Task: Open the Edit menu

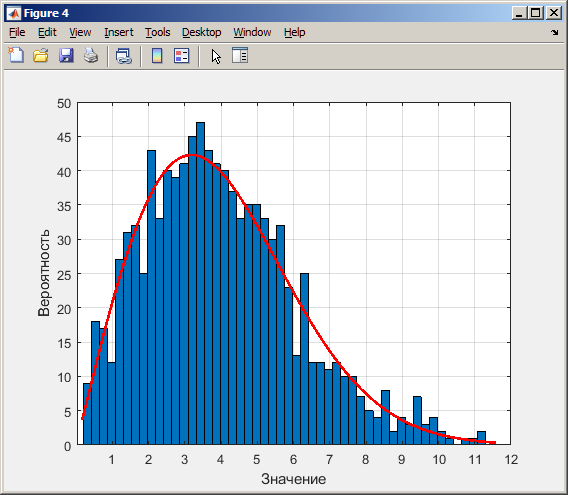Action: tap(47, 32)
